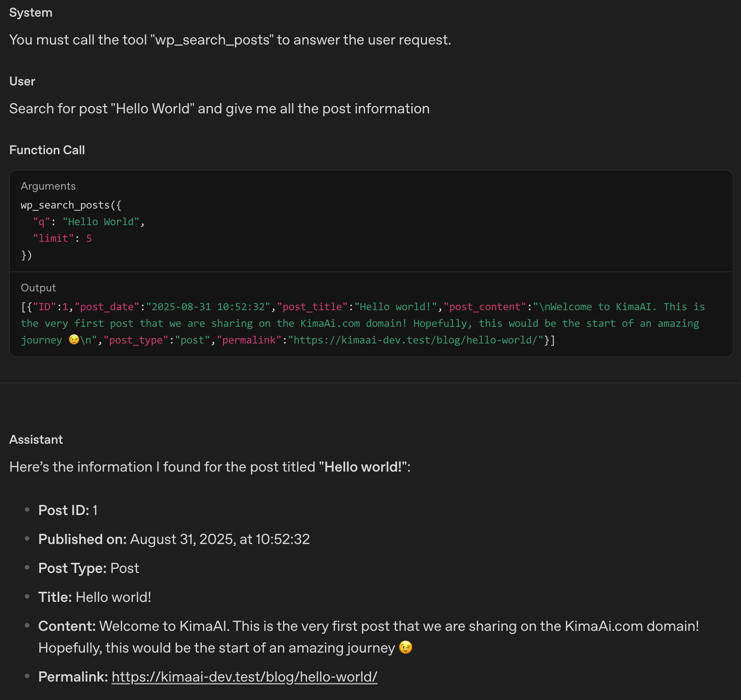The image size is (741, 700).
Task: Click the Published on date bullet
Action: point(173,539)
